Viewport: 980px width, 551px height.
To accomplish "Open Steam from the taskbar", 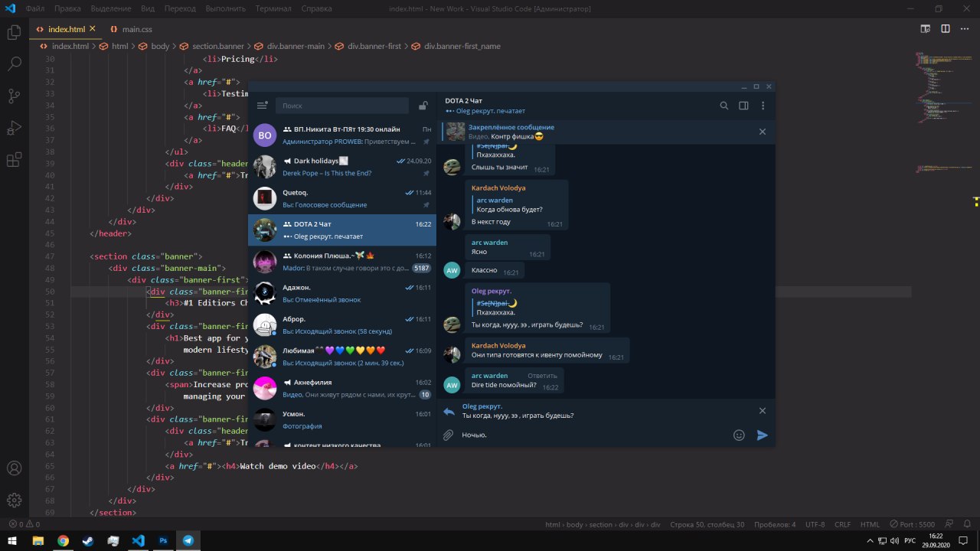I will click(x=88, y=540).
